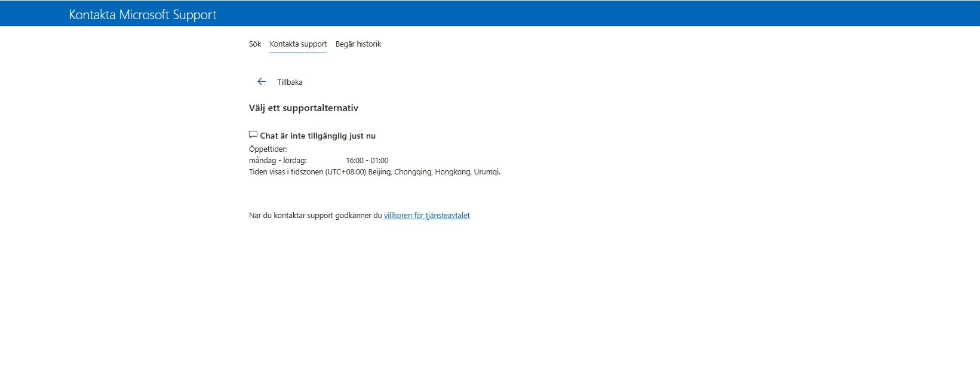
Task: Click the 16:00 - 01:00 hours value
Action: tap(367, 161)
